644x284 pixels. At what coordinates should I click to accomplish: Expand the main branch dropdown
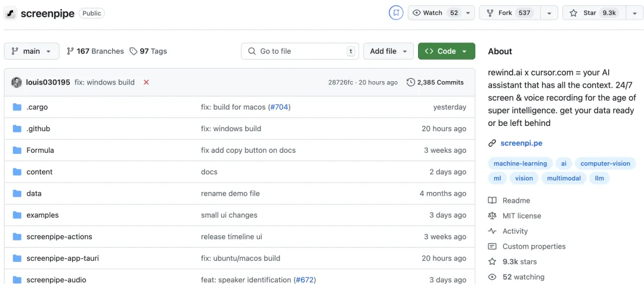pos(32,51)
